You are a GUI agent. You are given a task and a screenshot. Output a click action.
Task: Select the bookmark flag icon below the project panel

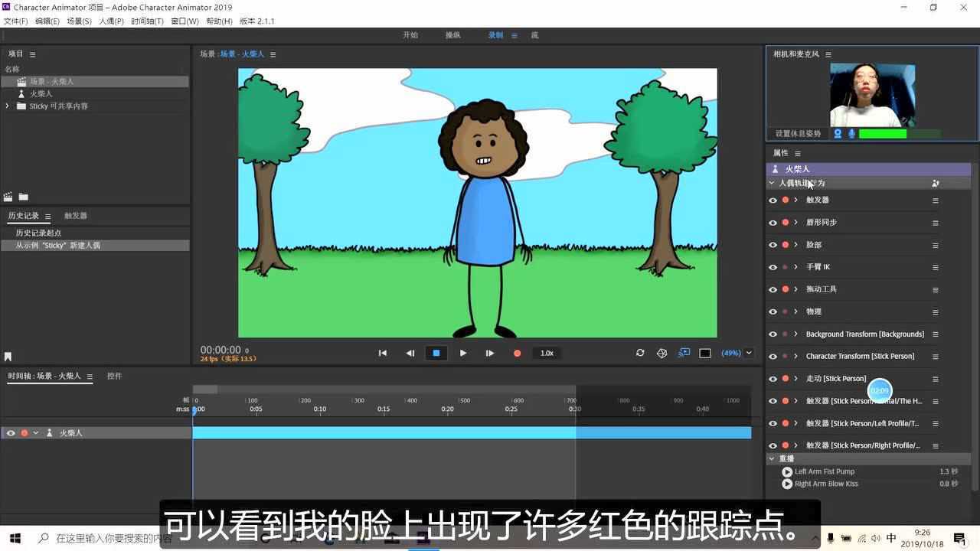click(9, 355)
